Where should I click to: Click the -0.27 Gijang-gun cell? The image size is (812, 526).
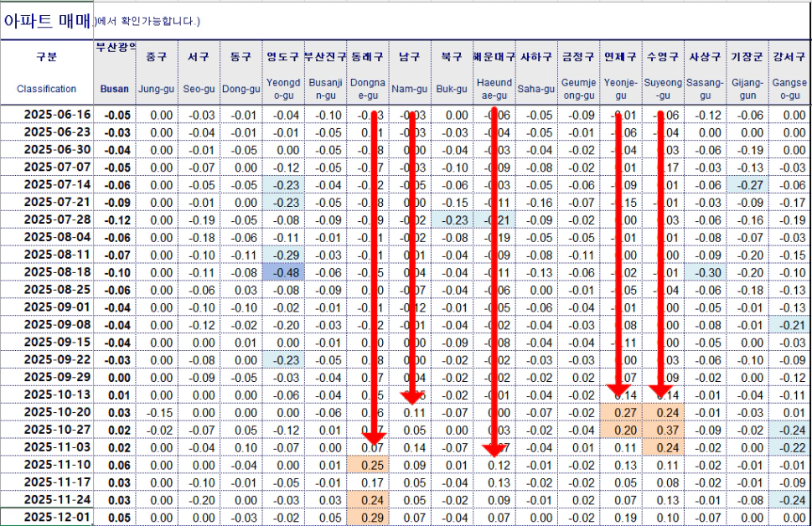[747, 184]
